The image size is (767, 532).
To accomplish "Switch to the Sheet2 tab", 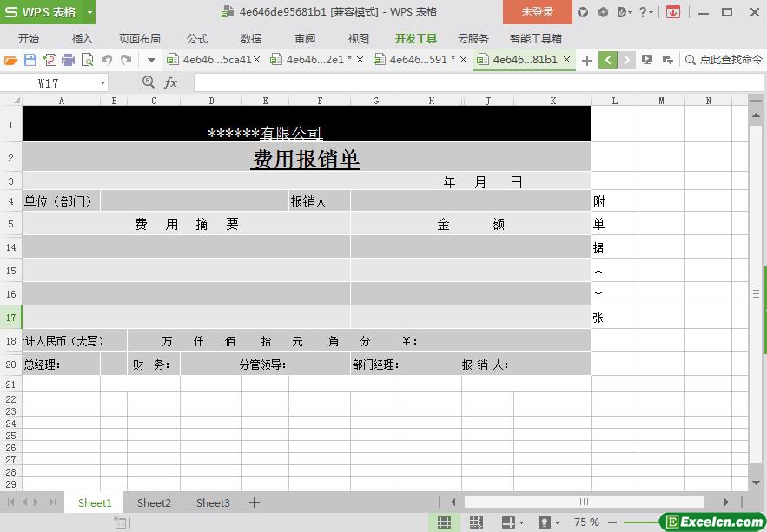I will (154, 502).
